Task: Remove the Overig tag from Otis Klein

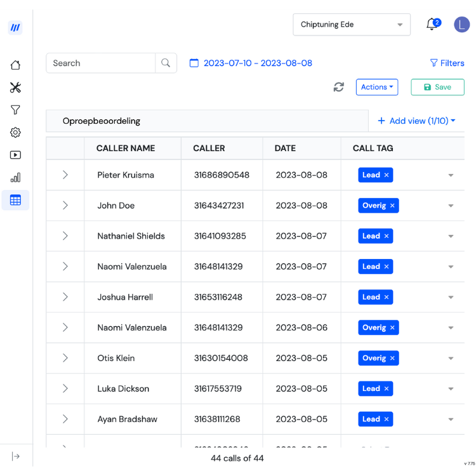Action: click(x=392, y=358)
